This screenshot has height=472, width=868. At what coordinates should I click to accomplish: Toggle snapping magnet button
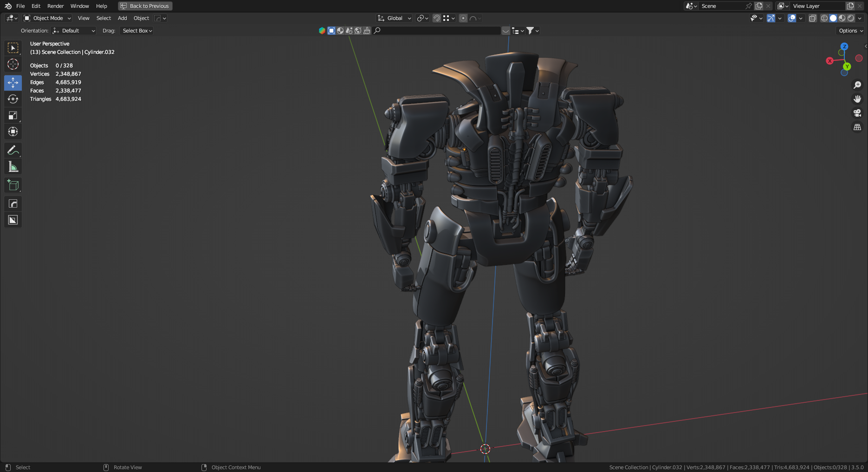click(436, 18)
